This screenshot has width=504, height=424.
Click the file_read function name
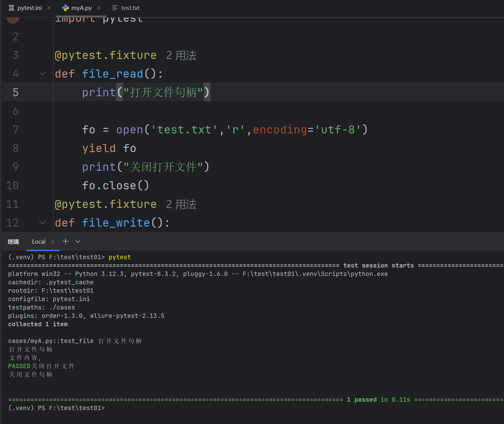[112, 74]
